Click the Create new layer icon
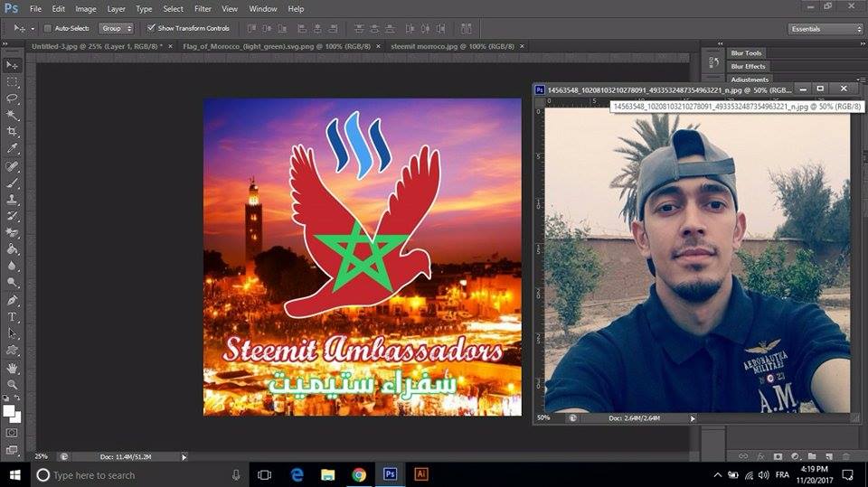The width and height of the screenshot is (868, 487). [x=829, y=456]
